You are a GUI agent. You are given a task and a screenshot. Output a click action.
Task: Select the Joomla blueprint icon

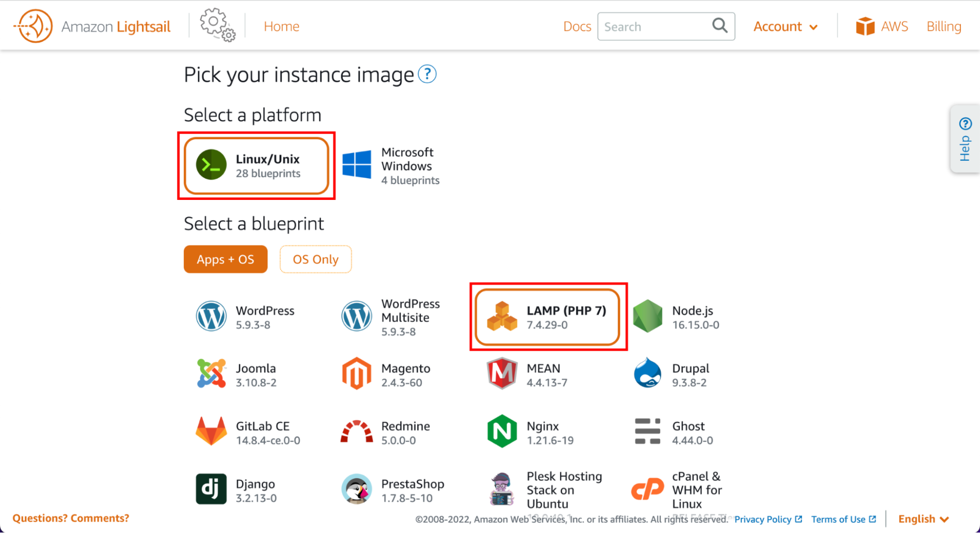(x=211, y=374)
